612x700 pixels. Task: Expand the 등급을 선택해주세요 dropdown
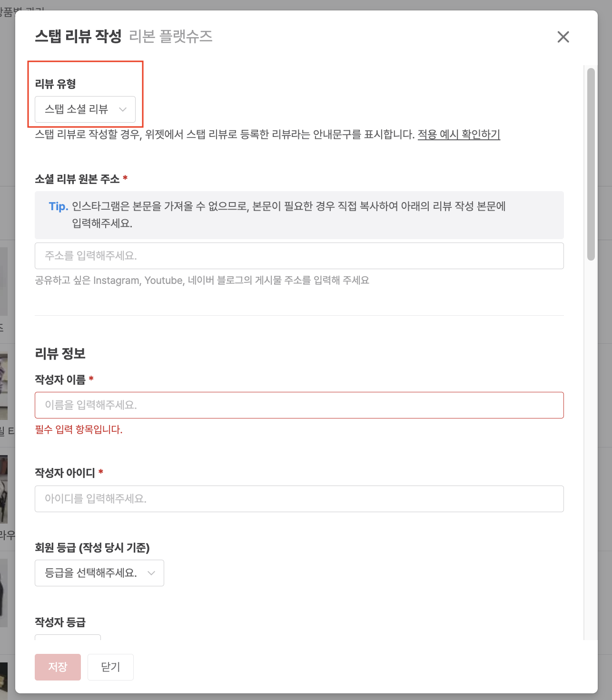click(99, 573)
